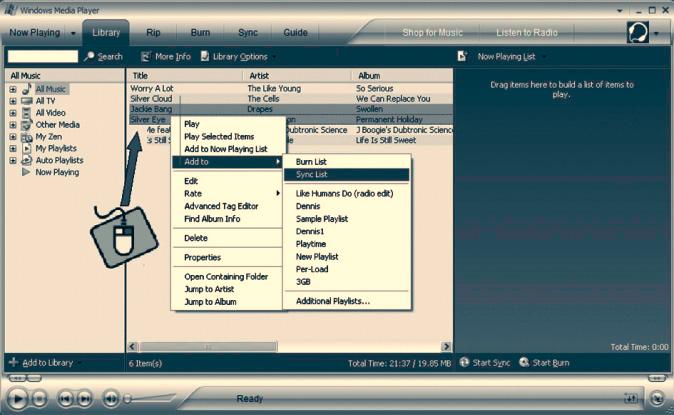The image size is (674, 415).
Task: Click the Start Sync button
Action: 485,363
